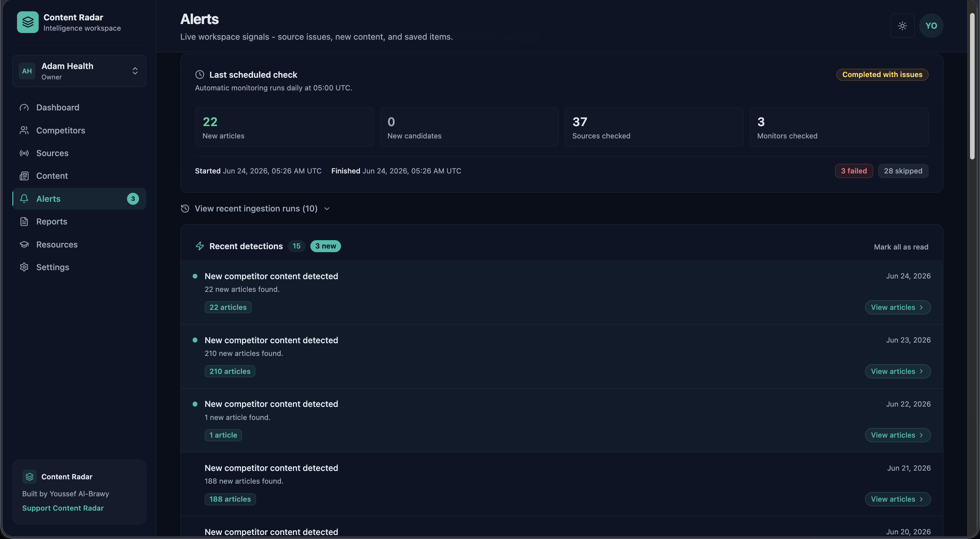The height and width of the screenshot is (539, 980).
Task: Click '210 new articles found.' text
Action: (244, 353)
